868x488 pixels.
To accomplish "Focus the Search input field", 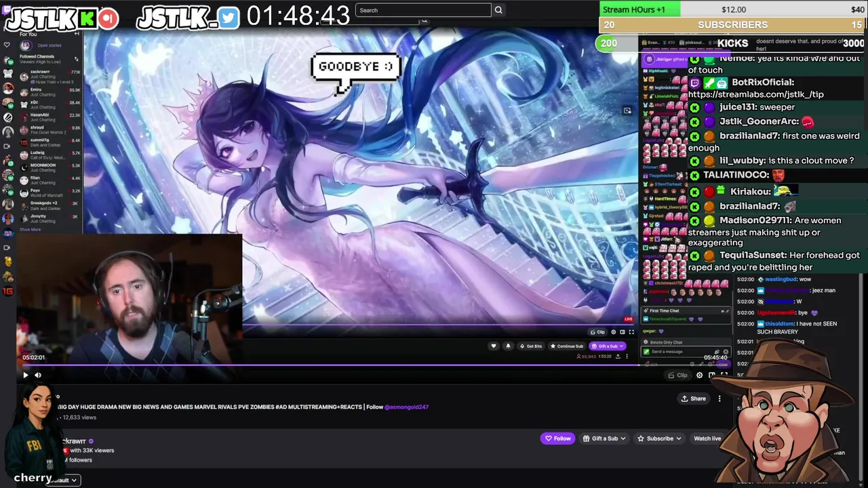I will point(423,10).
